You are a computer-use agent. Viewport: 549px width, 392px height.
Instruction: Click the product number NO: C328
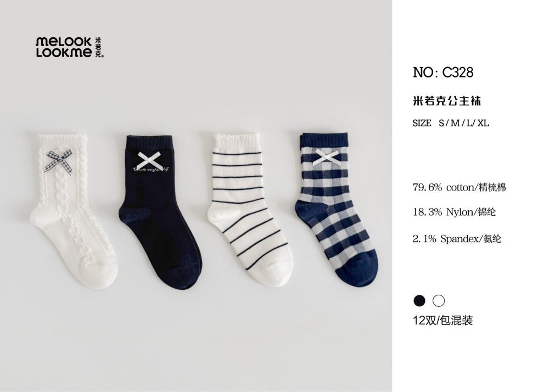(443, 72)
